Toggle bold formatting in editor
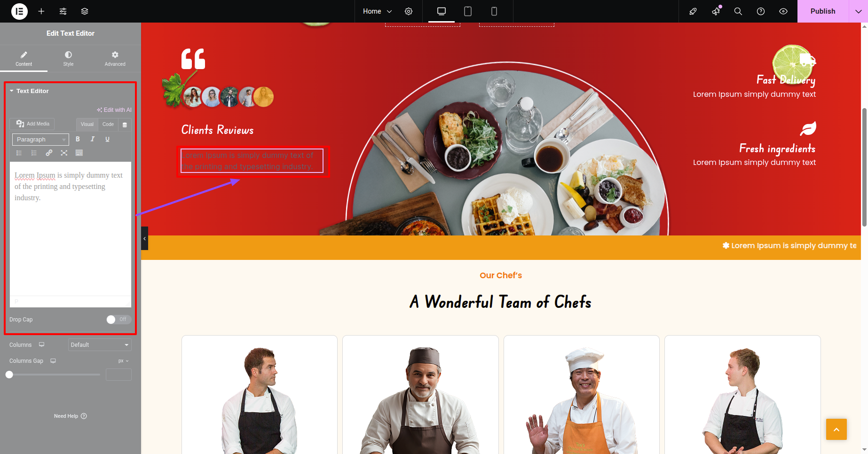 click(x=78, y=139)
